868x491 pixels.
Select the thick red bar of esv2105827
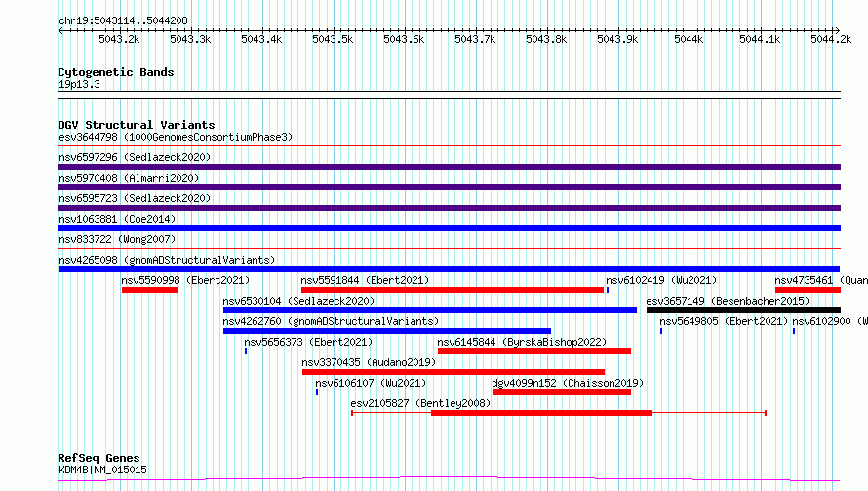coord(542,413)
